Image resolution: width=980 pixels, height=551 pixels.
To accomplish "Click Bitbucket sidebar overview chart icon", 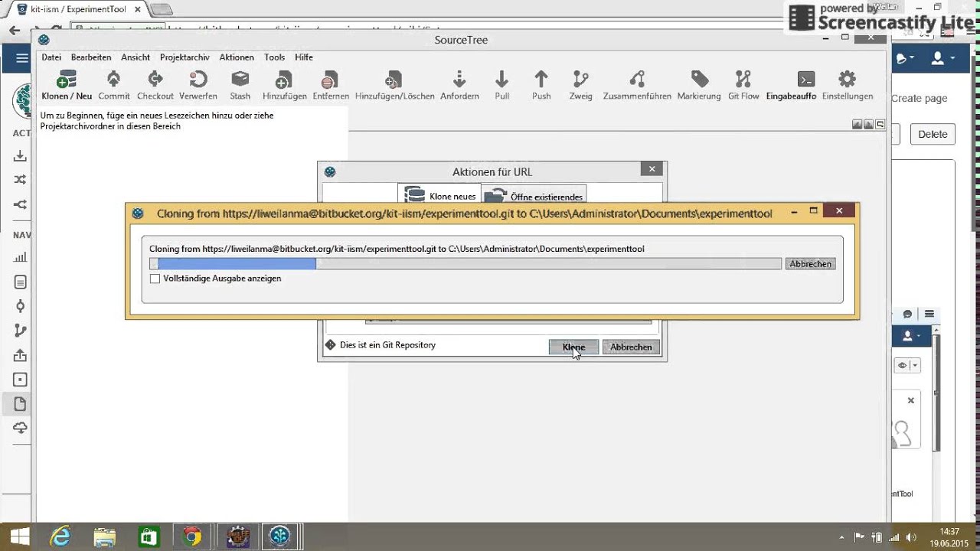I will click(x=20, y=258).
